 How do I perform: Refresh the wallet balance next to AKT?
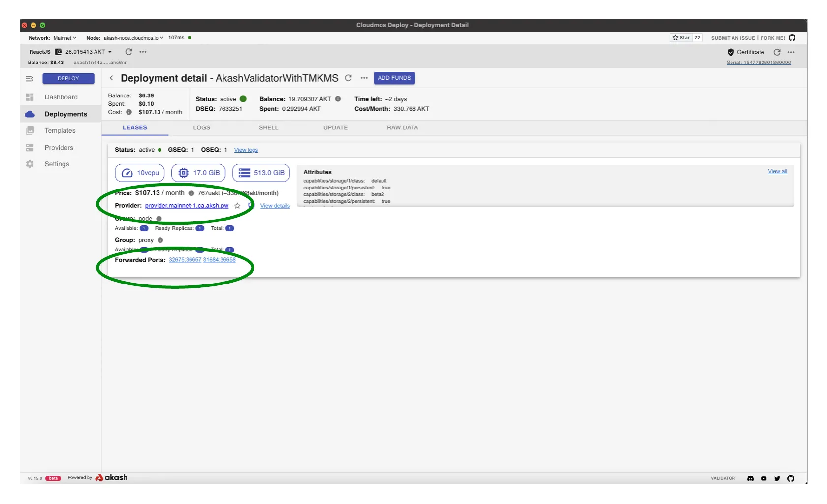coord(128,52)
